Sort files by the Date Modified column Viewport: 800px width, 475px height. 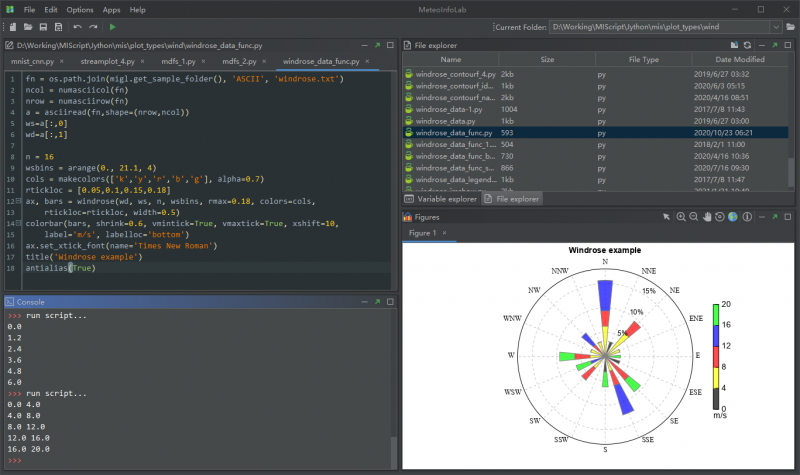pos(740,60)
